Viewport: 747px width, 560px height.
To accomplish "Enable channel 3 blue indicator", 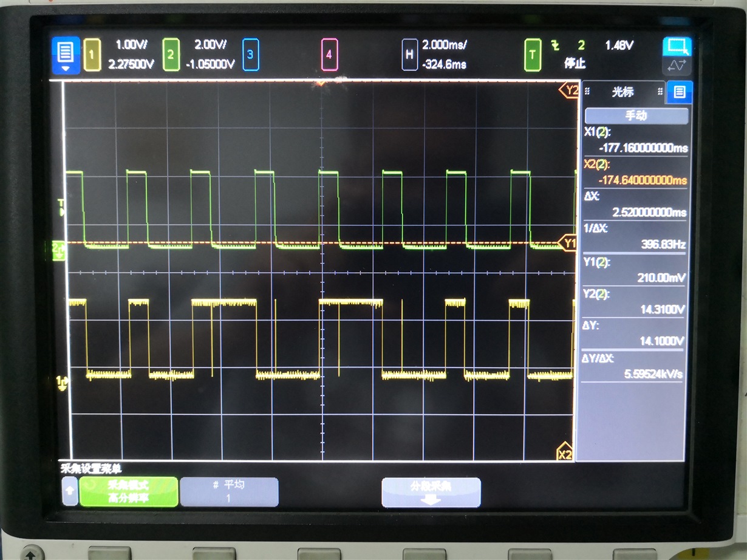I will coord(250,55).
